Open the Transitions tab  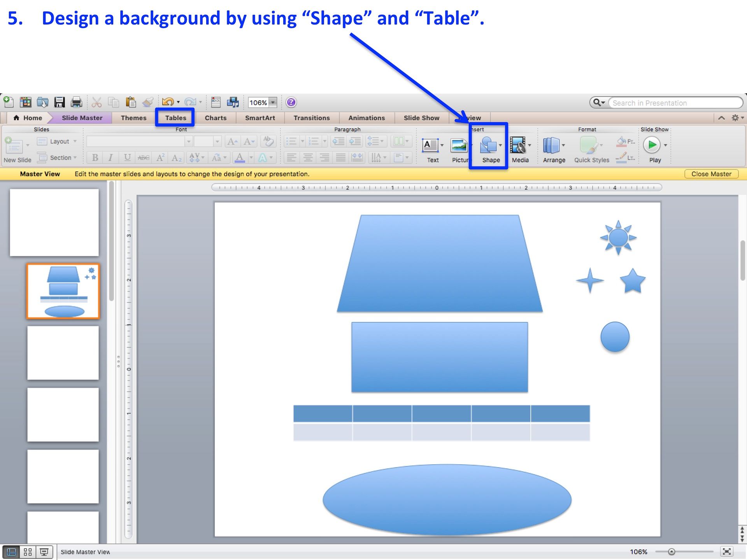coord(311,117)
